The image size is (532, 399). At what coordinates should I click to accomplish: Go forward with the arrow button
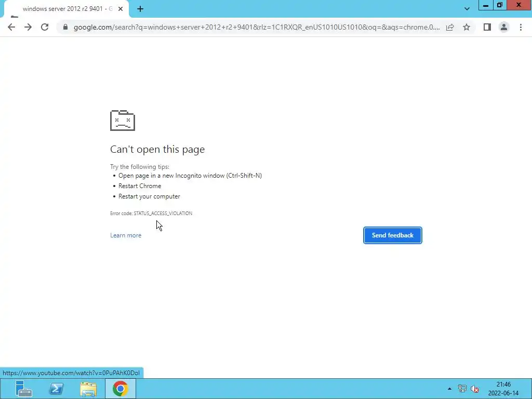click(x=28, y=27)
